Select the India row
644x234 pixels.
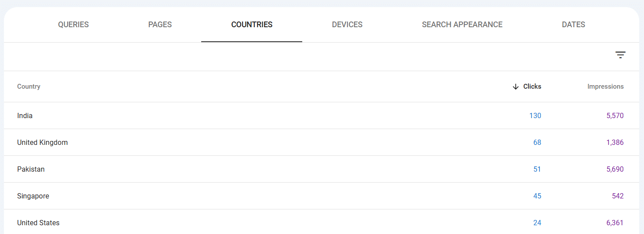[322, 116]
